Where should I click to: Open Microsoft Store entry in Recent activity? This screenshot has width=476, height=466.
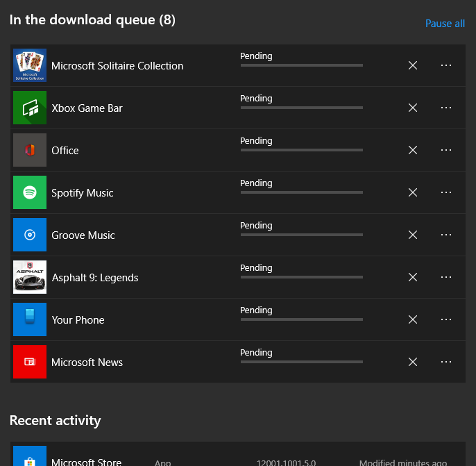click(238, 454)
